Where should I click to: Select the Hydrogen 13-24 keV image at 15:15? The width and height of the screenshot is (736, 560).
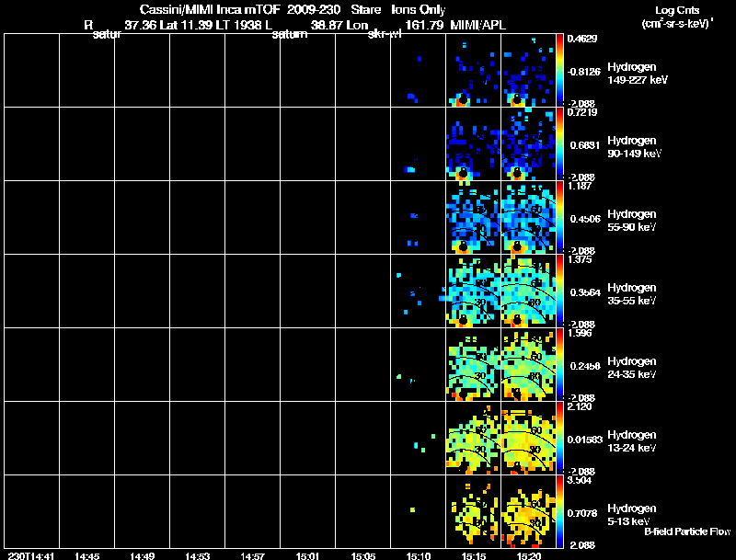point(473,438)
